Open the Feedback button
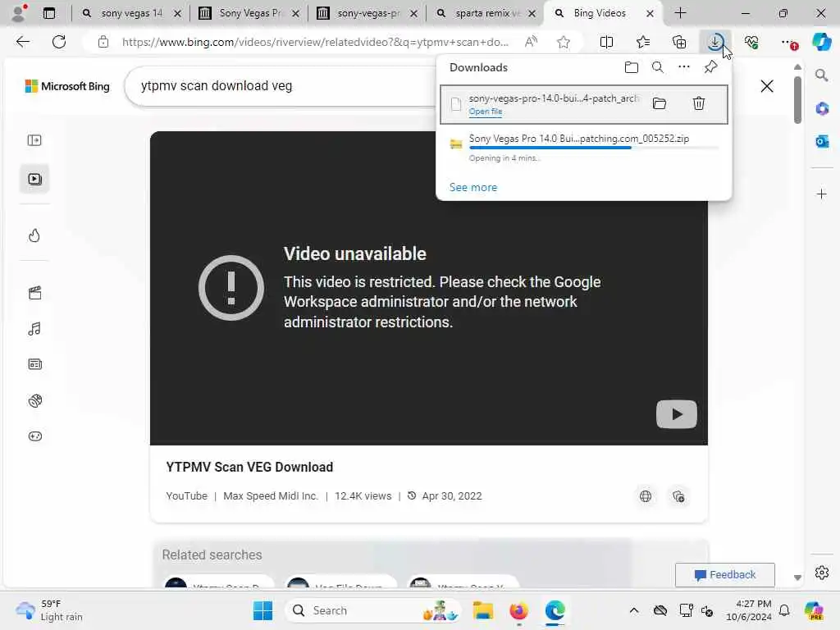The height and width of the screenshot is (630, 840). click(x=724, y=575)
